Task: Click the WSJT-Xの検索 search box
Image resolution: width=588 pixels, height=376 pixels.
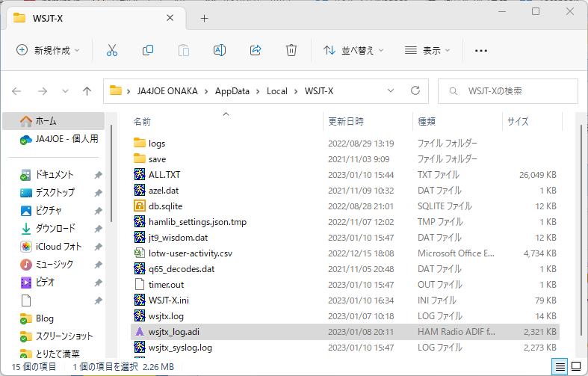Action: pyautogui.click(x=508, y=90)
